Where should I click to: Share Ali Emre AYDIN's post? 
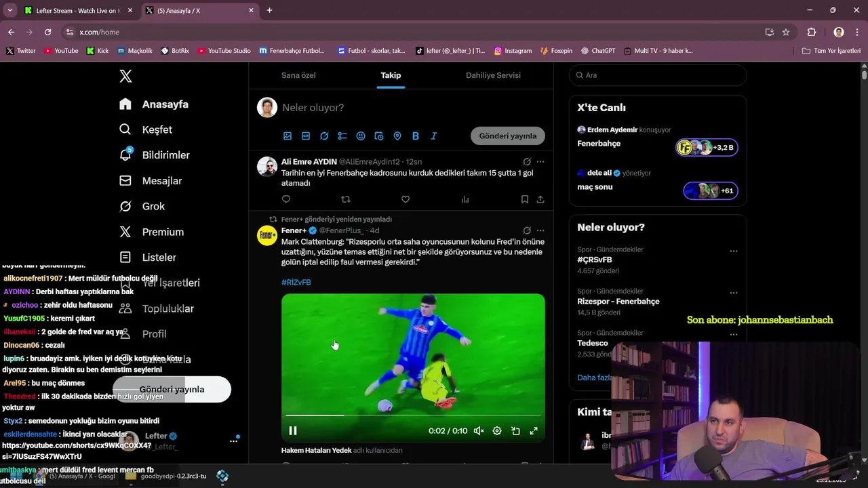pyautogui.click(x=540, y=199)
